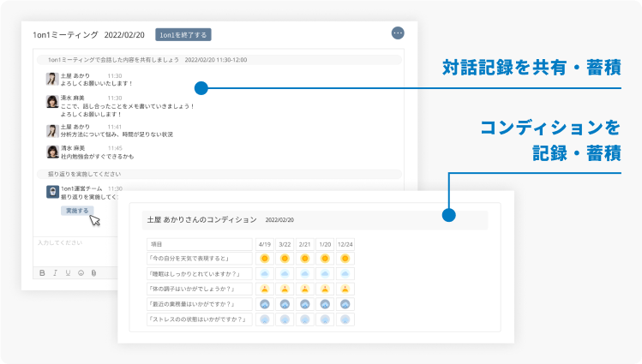The height and width of the screenshot is (364, 642).
Task: Toggle italic formatting in message editor
Action: (55, 272)
